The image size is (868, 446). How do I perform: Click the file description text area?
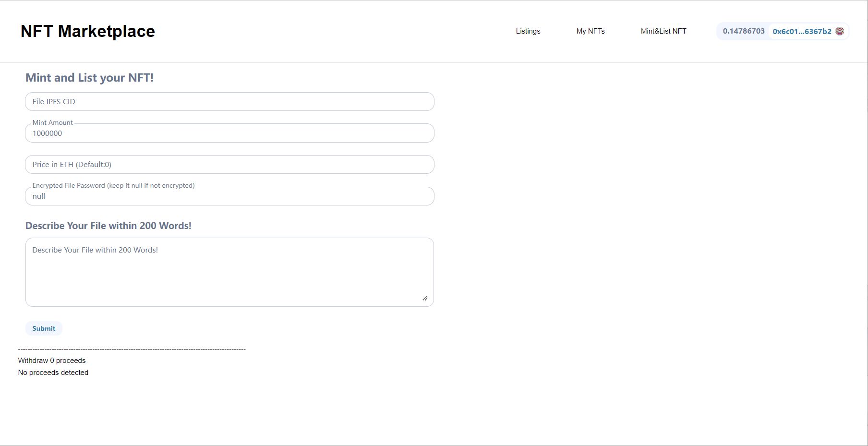click(x=229, y=272)
